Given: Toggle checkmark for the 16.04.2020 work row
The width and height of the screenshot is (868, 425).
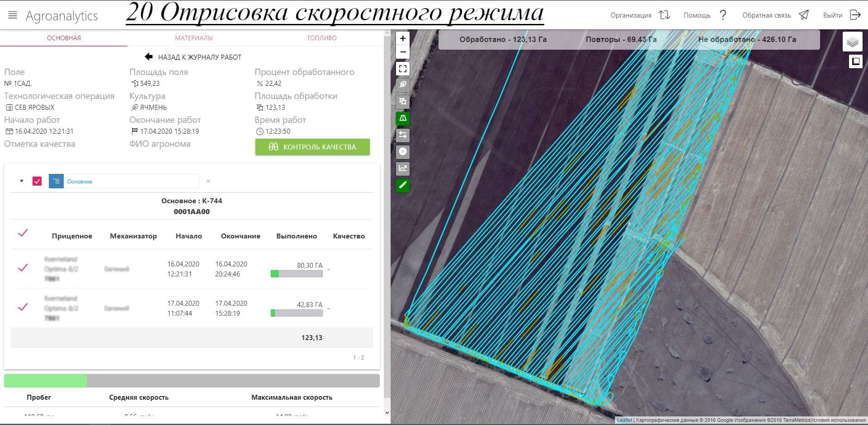Looking at the screenshot, I should 23,268.
